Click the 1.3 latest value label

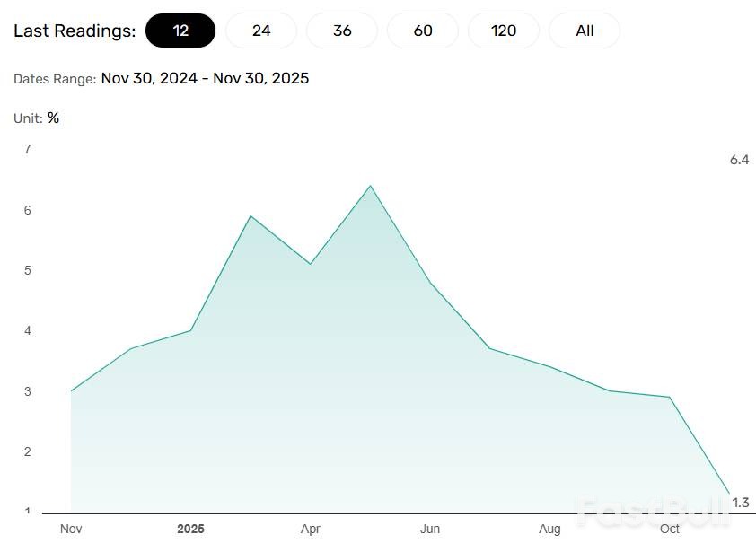[x=740, y=503]
